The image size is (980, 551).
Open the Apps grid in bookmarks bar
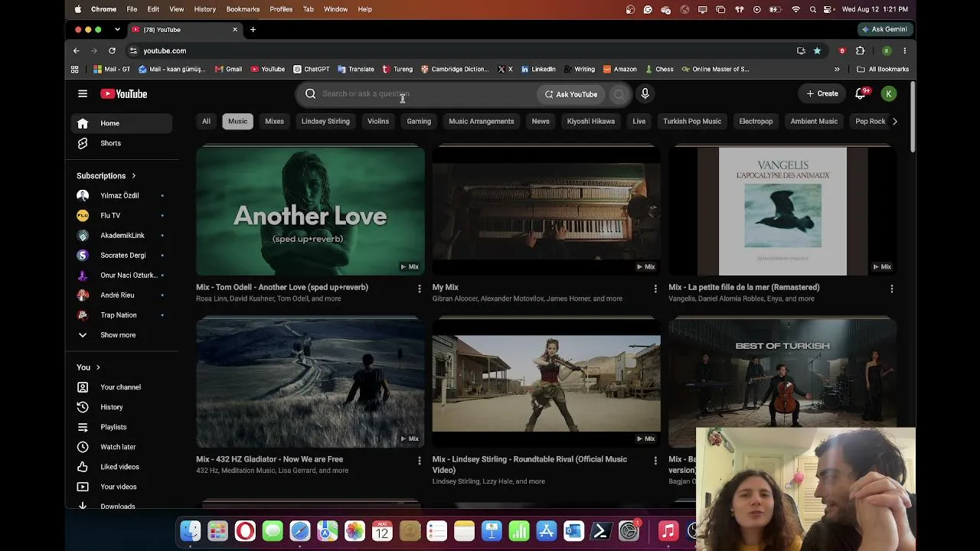74,69
